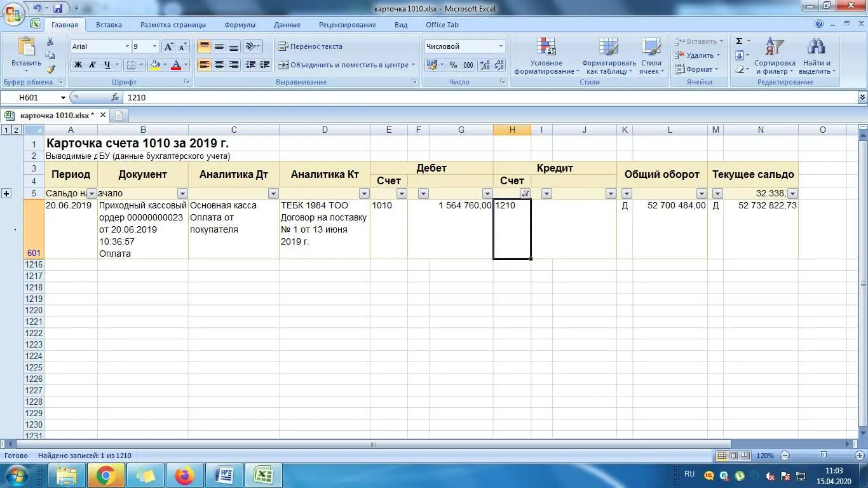This screenshot has width=868, height=488.
Task: Expand outline group with plus button
Action: (x=6, y=193)
